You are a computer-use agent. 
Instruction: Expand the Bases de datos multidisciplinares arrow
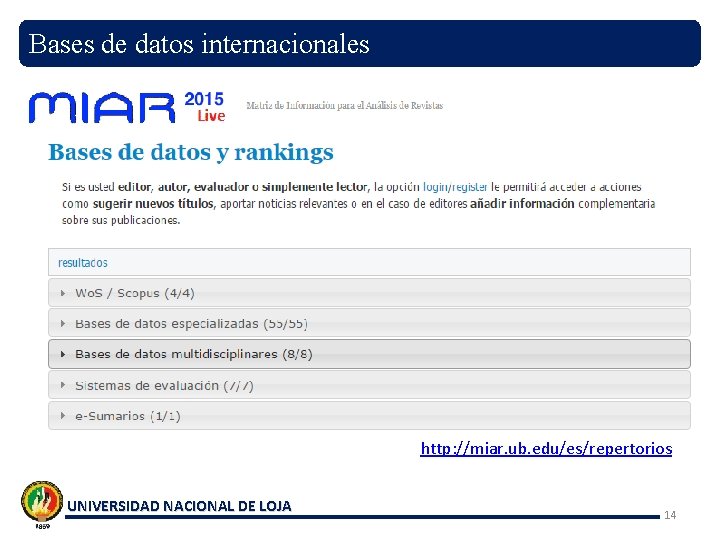point(63,354)
